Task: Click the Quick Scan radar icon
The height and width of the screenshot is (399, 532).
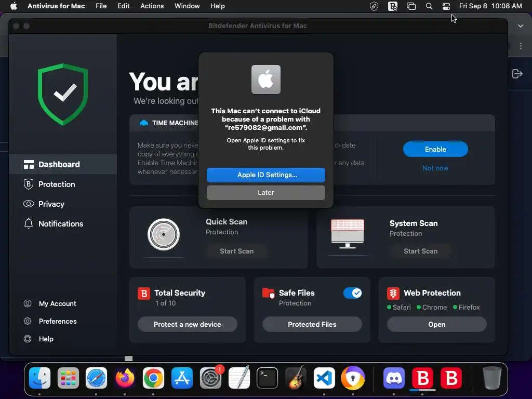Action: 164,234
